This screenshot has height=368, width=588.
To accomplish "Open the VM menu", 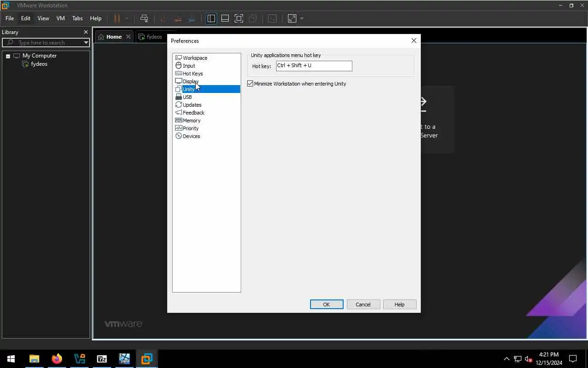I will [61, 18].
